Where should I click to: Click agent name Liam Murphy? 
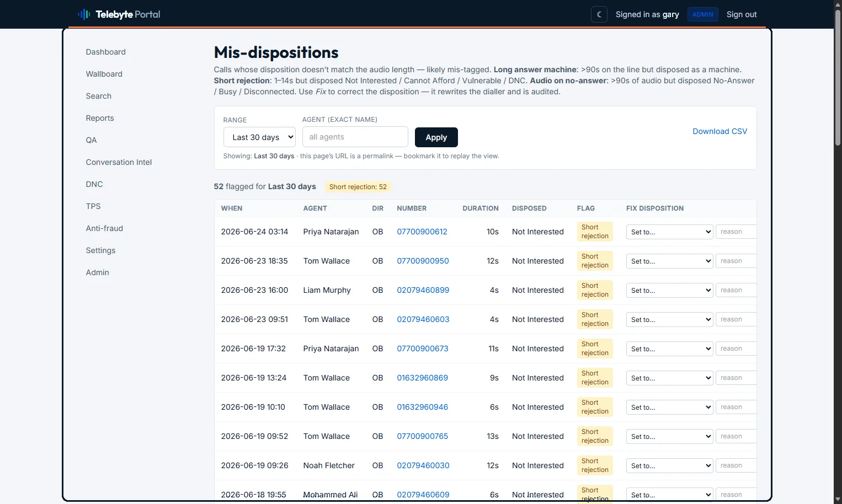[x=327, y=290]
